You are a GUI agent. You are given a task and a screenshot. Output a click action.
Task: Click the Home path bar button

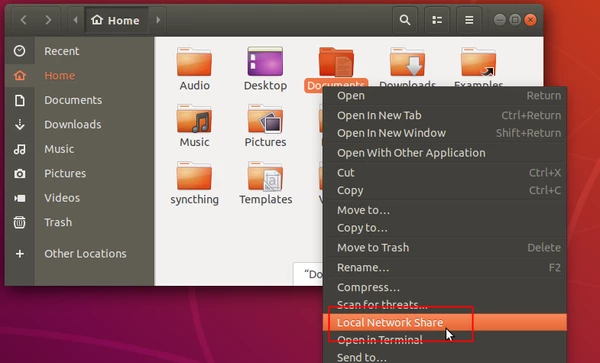tap(116, 20)
